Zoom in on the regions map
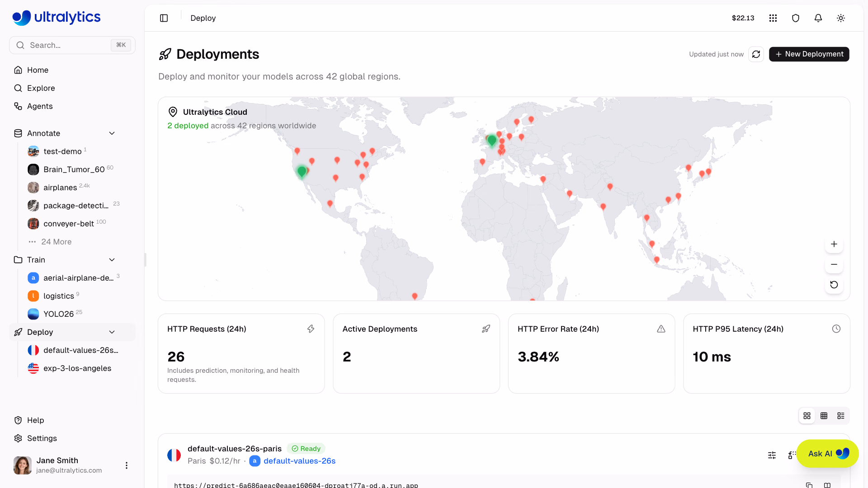 pos(834,244)
